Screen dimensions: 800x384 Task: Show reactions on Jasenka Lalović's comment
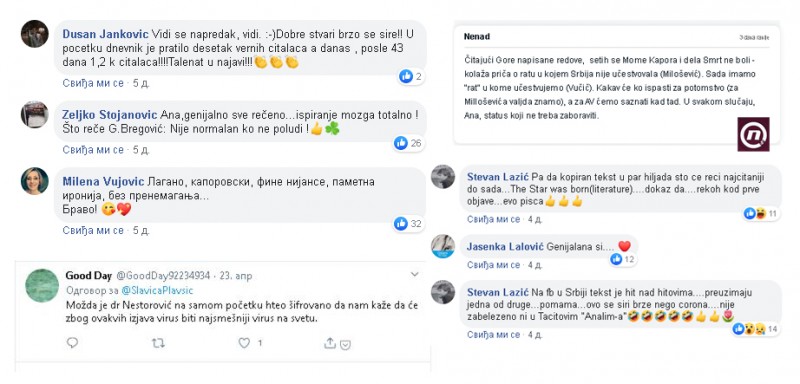pyautogui.click(x=622, y=260)
